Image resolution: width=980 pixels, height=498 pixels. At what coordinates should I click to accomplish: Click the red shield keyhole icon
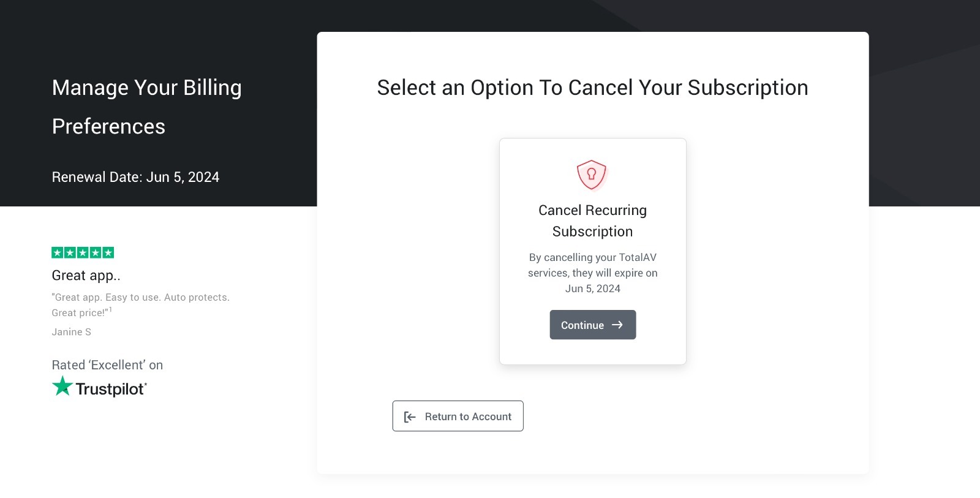[x=592, y=175]
